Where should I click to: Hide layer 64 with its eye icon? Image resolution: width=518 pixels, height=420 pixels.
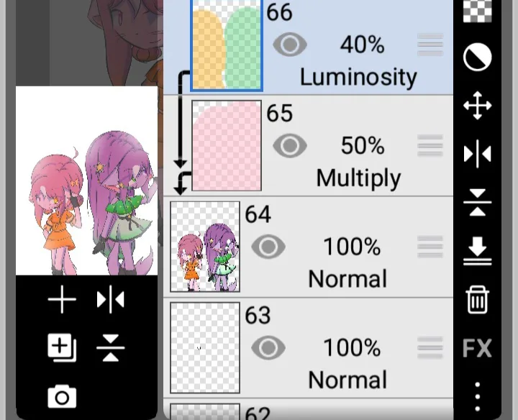click(268, 247)
